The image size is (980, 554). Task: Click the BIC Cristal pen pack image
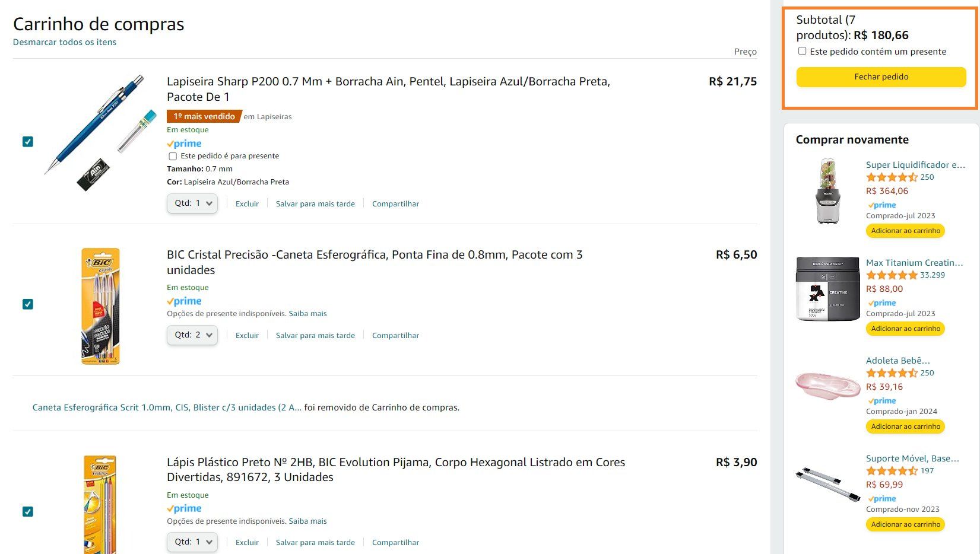pyautogui.click(x=100, y=306)
